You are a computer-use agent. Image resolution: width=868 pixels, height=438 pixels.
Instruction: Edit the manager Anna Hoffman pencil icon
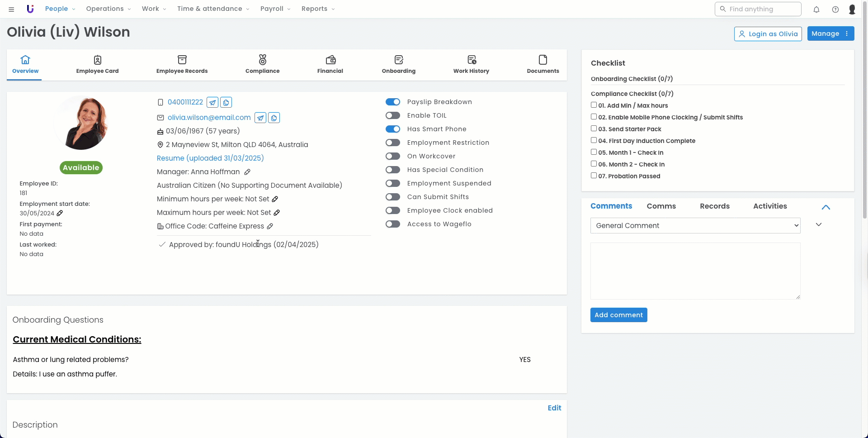pos(247,172)
